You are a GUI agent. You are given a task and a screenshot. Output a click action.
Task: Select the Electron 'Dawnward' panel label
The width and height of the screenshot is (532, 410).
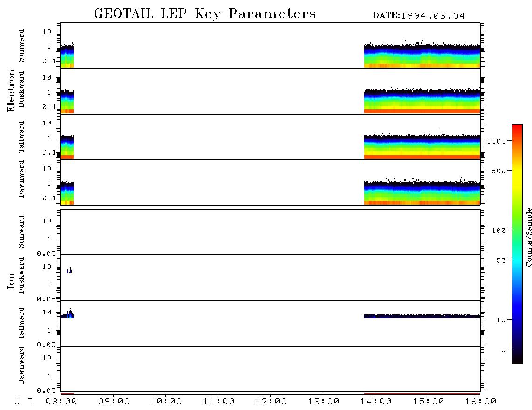point(21,179)
